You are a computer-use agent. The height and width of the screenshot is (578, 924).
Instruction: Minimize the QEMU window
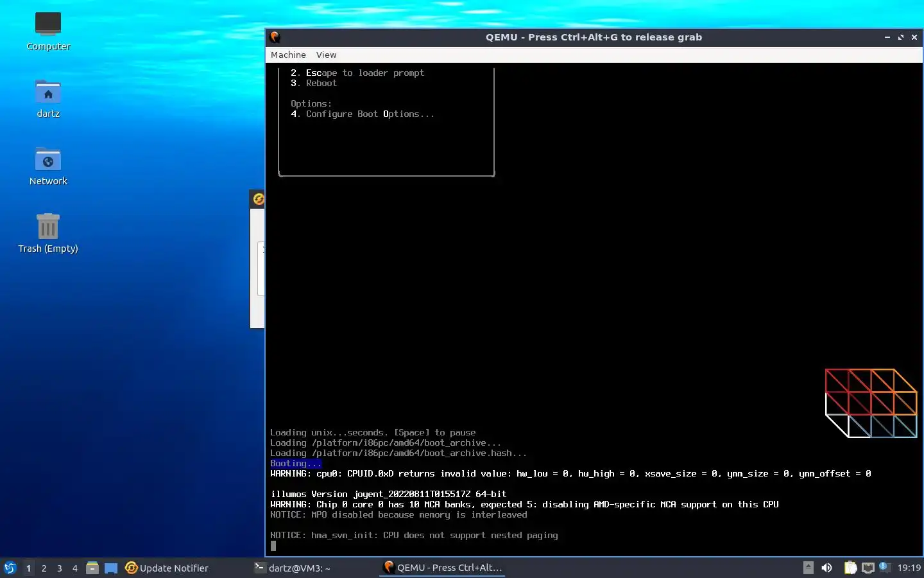pyautogui.click(x=887, y=37)
